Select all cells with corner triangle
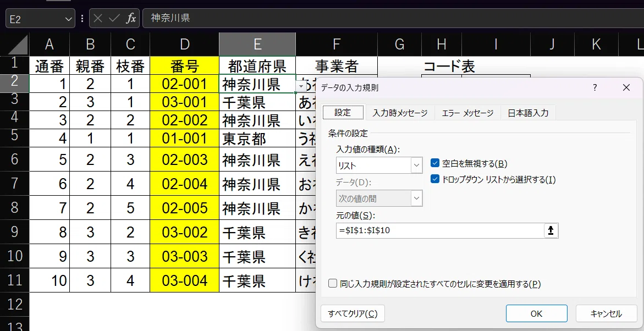The width and height of the screenshot is (644, 331). 17,45
